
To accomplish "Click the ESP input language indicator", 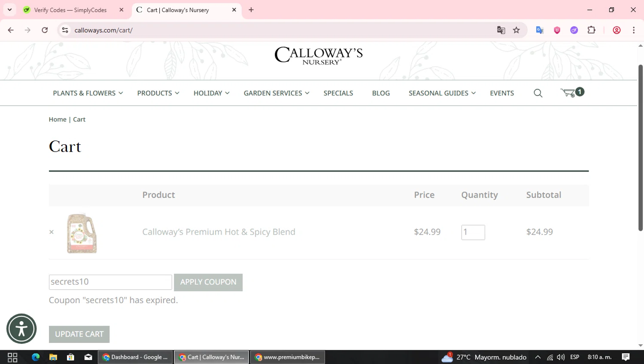I will (x=575, y=357).
